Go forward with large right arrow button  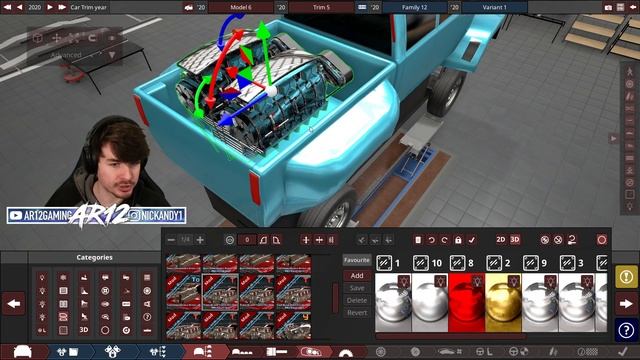[626, 304]
